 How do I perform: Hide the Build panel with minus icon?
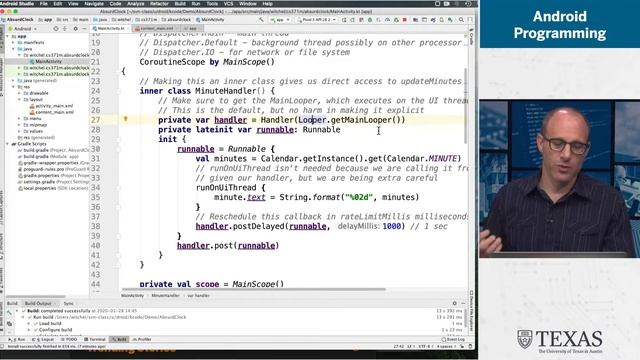pyautogui.click(x=463, y=303)
